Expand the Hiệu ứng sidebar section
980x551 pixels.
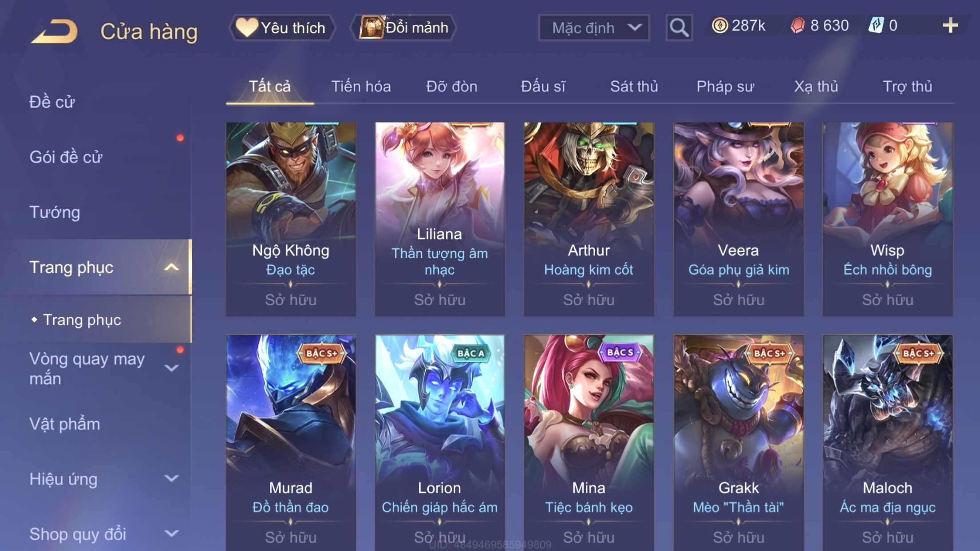coord(171,478)
